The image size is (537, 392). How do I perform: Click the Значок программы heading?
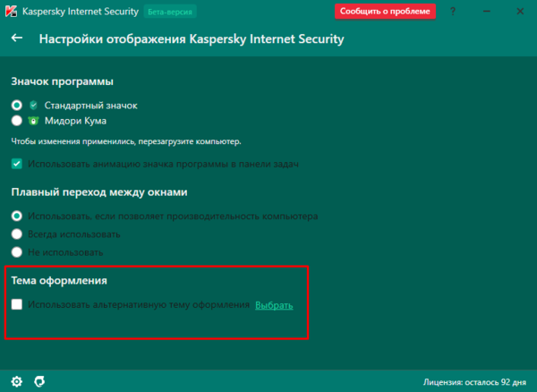point(63,81)
